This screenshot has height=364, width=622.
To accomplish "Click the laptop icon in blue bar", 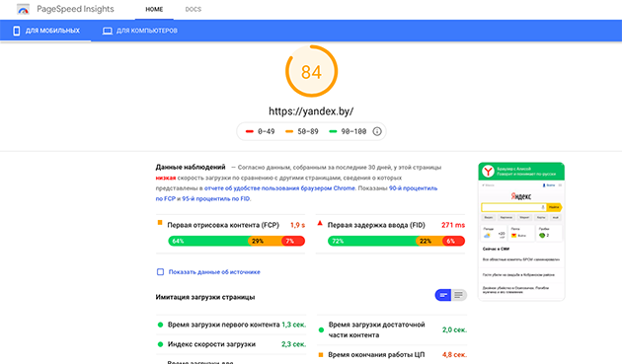I will 107,31.
